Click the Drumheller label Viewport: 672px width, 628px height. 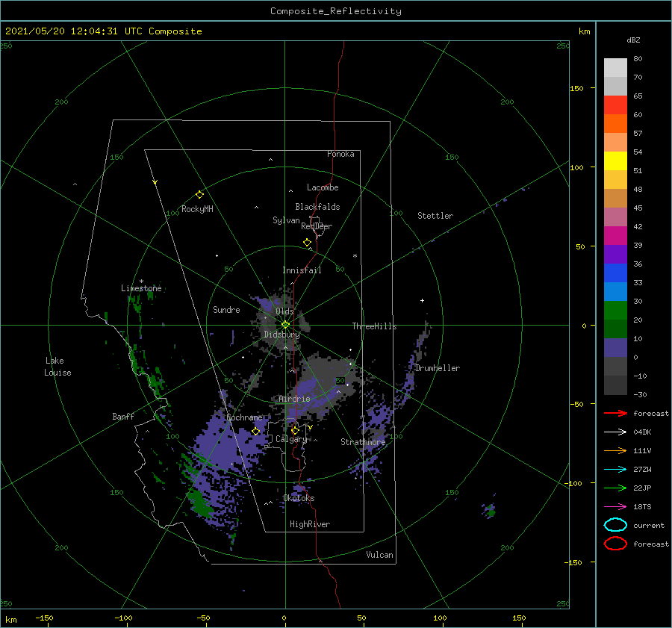click(x=438, y=368)
